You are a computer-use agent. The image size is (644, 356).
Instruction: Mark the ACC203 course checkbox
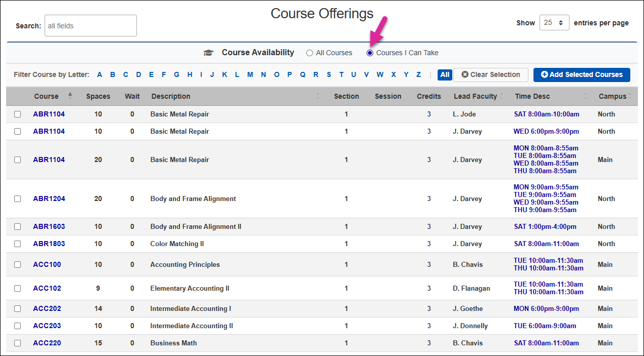tap(18, 326)
